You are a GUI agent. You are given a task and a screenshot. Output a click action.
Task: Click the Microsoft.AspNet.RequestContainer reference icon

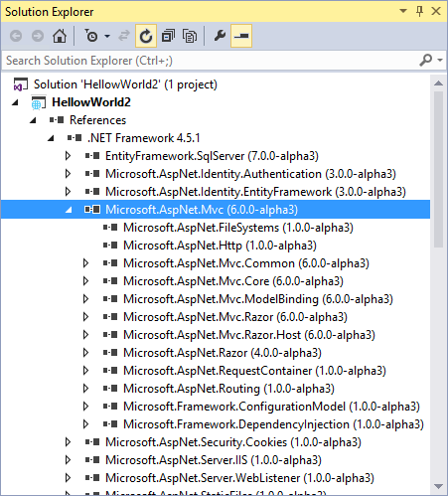point(110,371)
